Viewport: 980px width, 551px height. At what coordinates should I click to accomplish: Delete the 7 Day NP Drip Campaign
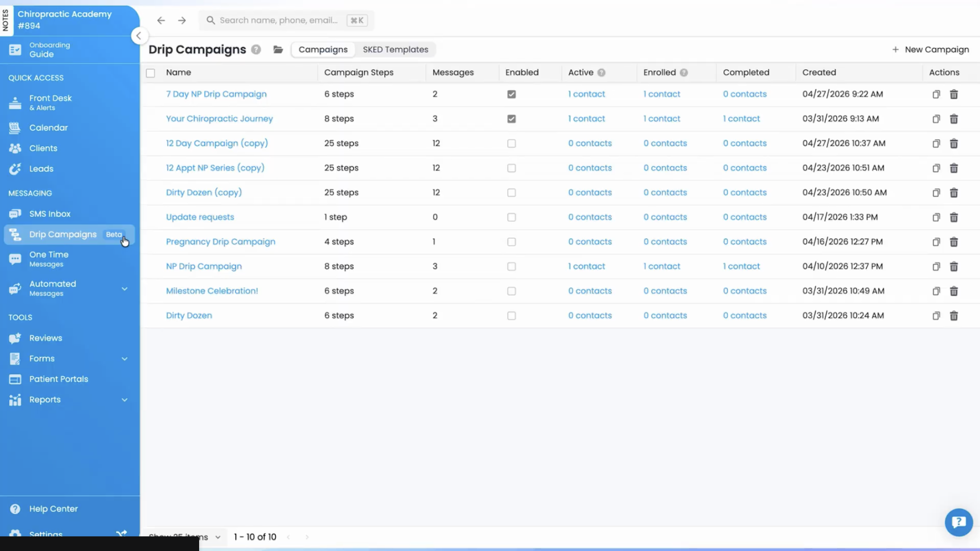954,94
